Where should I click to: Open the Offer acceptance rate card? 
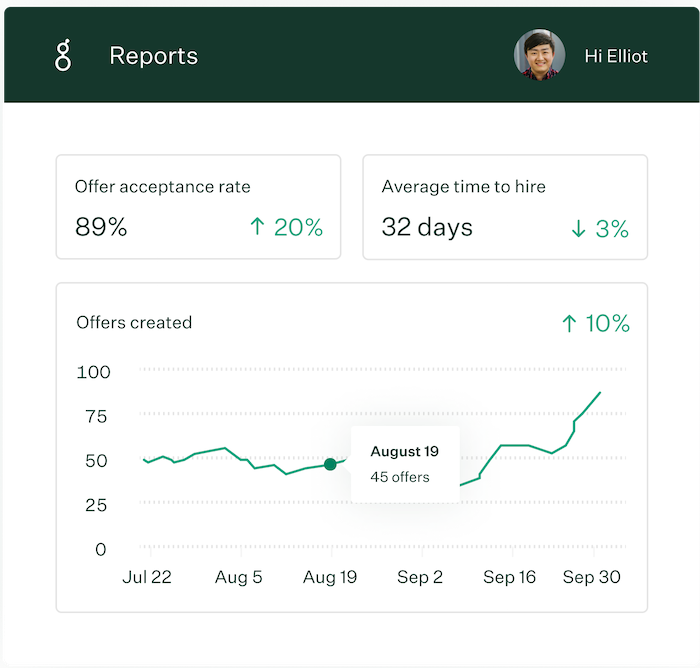click(x=198, y=207)
